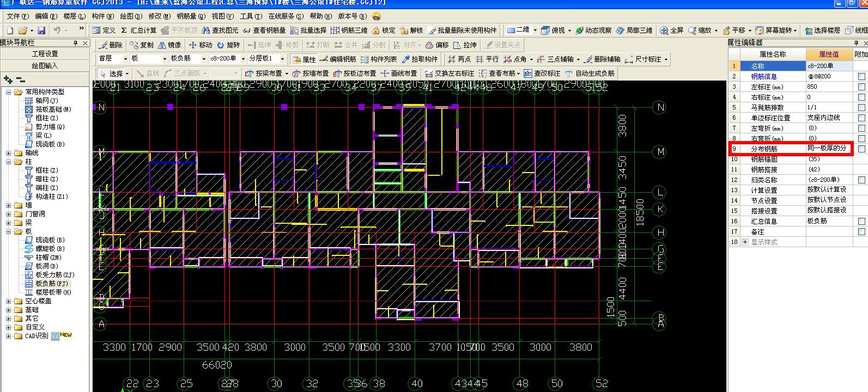Click the 绘图输入 navigation button
The height and width of the screenshot is (392, 868).
click(x=45, y=66)
